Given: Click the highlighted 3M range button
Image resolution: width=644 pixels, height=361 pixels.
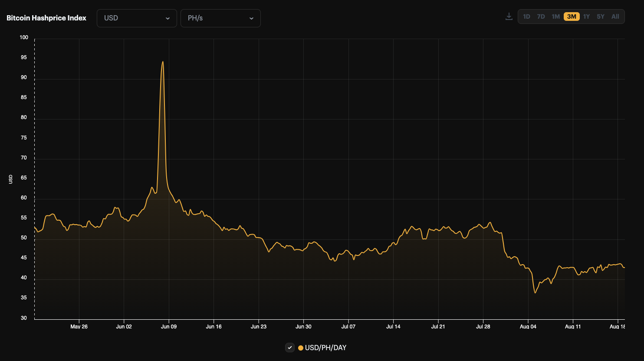Looking at the screenshot, I should click(572, 17).
